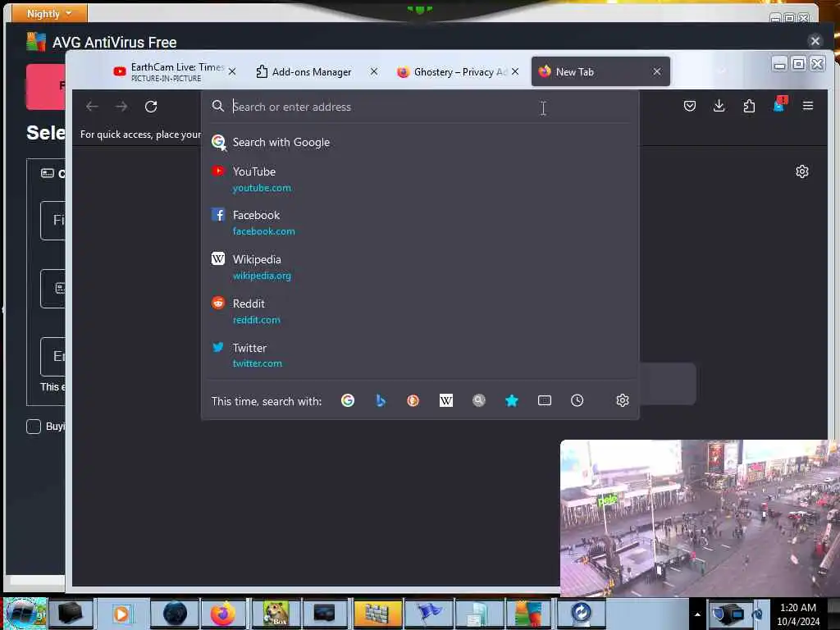Image resolution: width=840 pixels, height=630 pixels.
Task: Reload the current page
Action: coord(151,107)
